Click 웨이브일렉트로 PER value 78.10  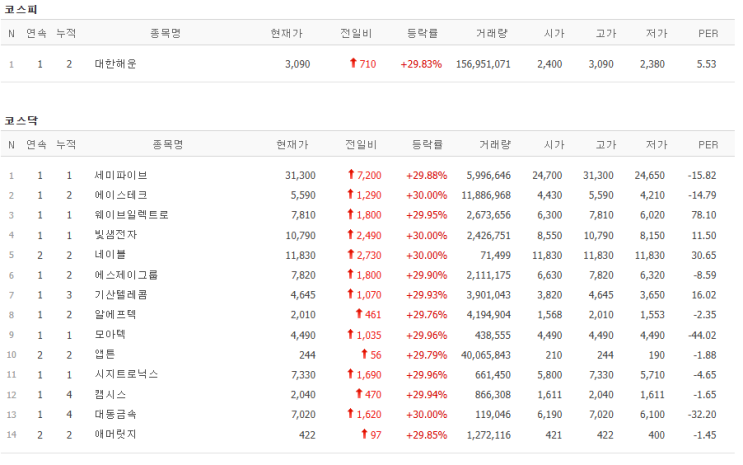click(704, 215)
